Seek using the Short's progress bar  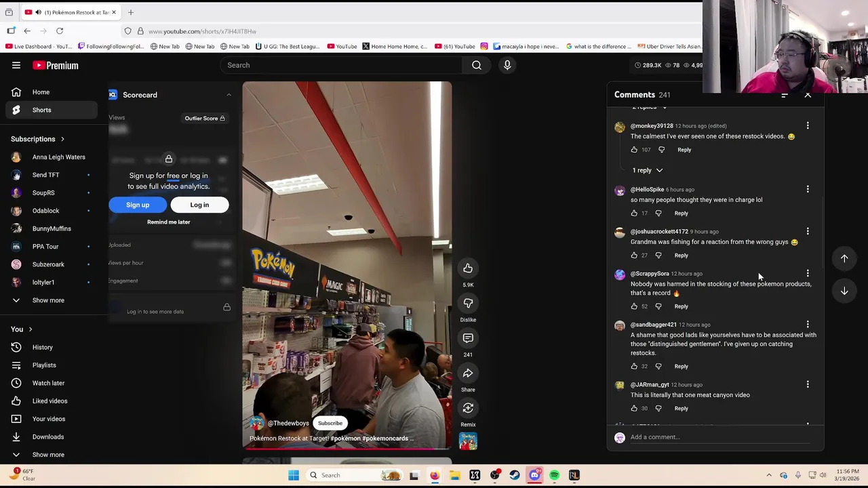pyautogui.click(x=347, y=449)
